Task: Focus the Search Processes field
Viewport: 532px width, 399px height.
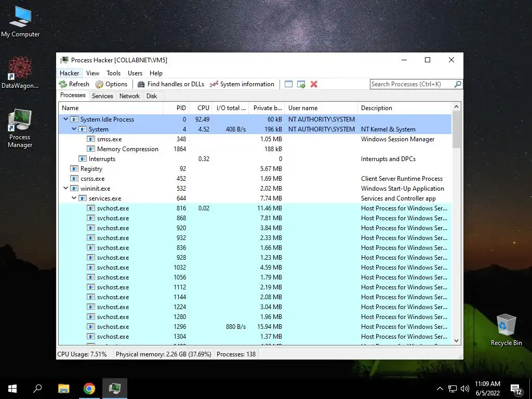Action: coord(412,84)
